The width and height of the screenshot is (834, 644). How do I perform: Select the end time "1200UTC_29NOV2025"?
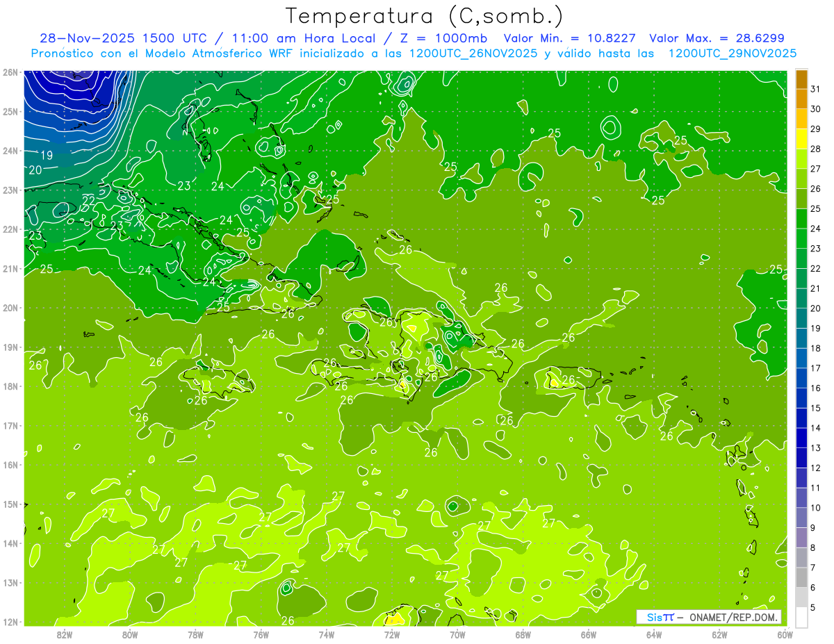coord(733,53)
